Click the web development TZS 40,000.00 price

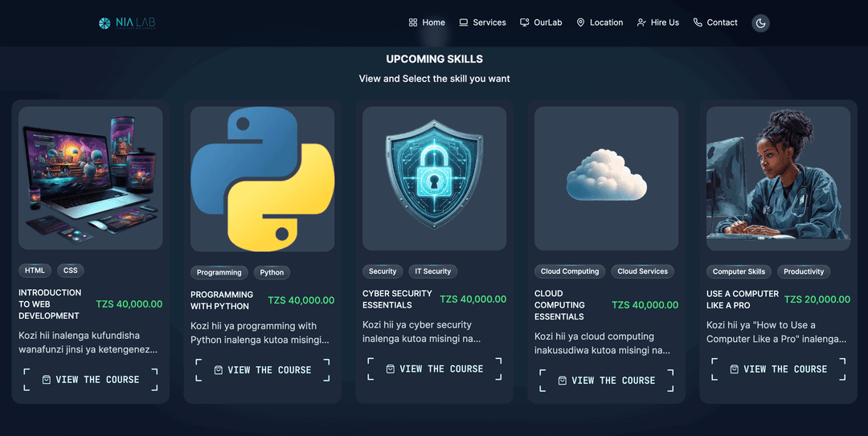tap(129, 304)
